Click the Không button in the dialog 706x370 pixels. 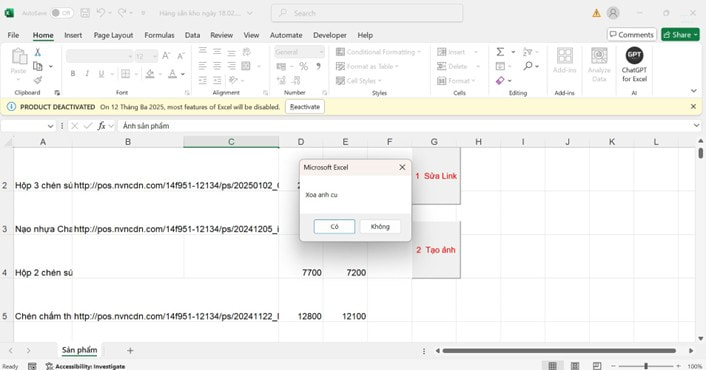pyautogui.click(x=380, y=226)
